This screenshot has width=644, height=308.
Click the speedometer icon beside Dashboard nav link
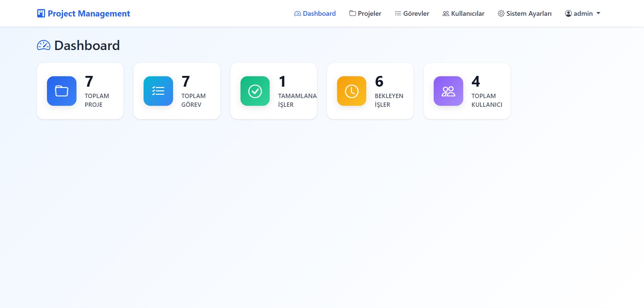298,13
